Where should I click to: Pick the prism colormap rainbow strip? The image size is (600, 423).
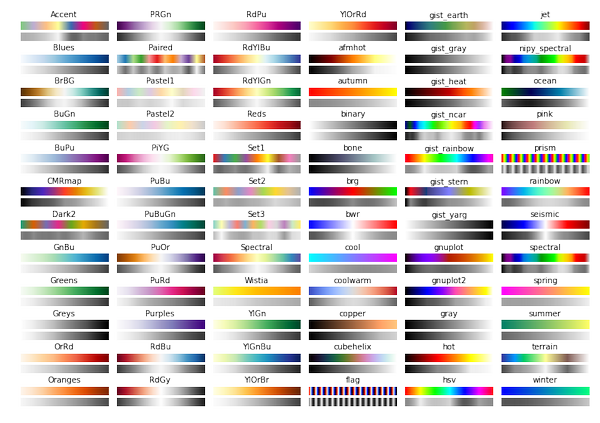coord(545,158)
